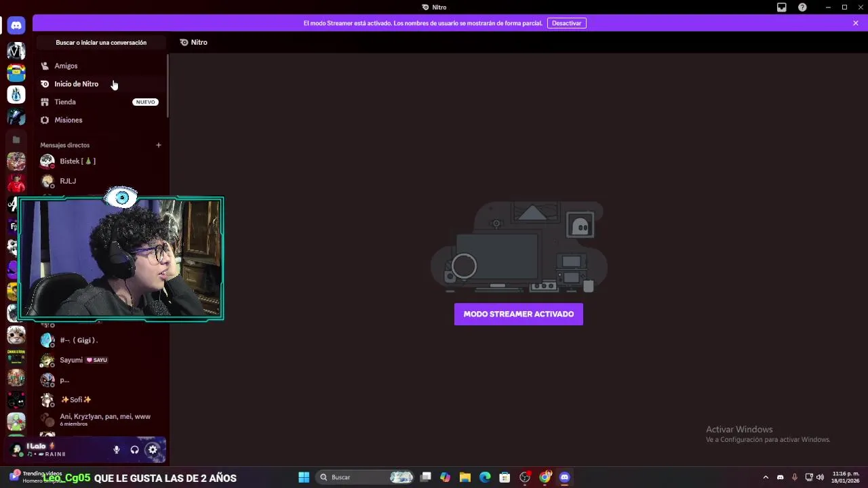Viewport: 868px width, 488px height.
Task: Click Buscar o iniciar una conversación field
Action: [x=101, y=43]
